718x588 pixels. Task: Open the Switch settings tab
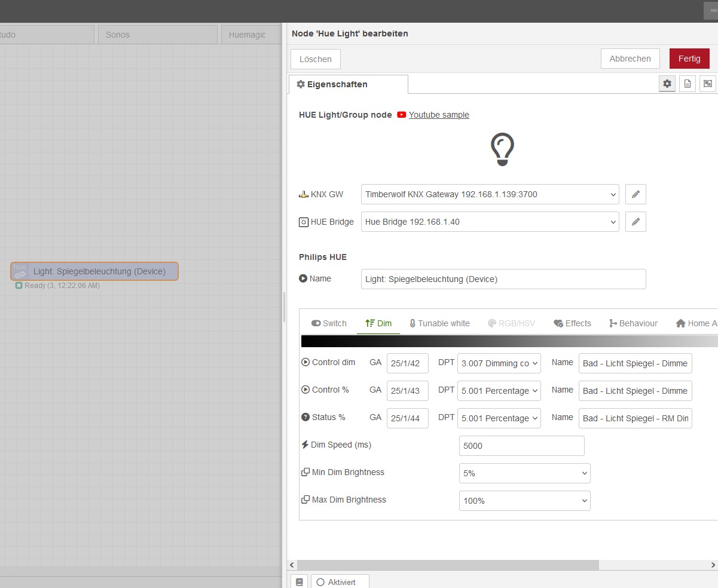(x=329, y=323)
